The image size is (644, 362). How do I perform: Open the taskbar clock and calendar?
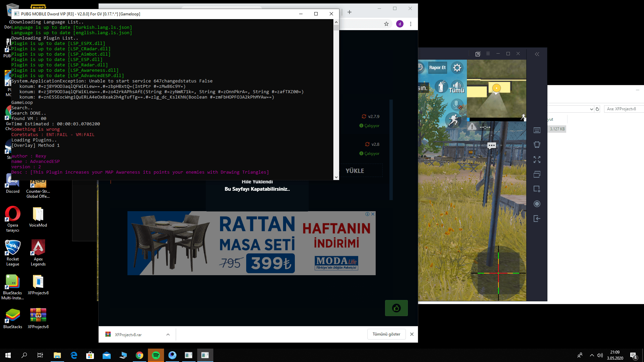615,355
